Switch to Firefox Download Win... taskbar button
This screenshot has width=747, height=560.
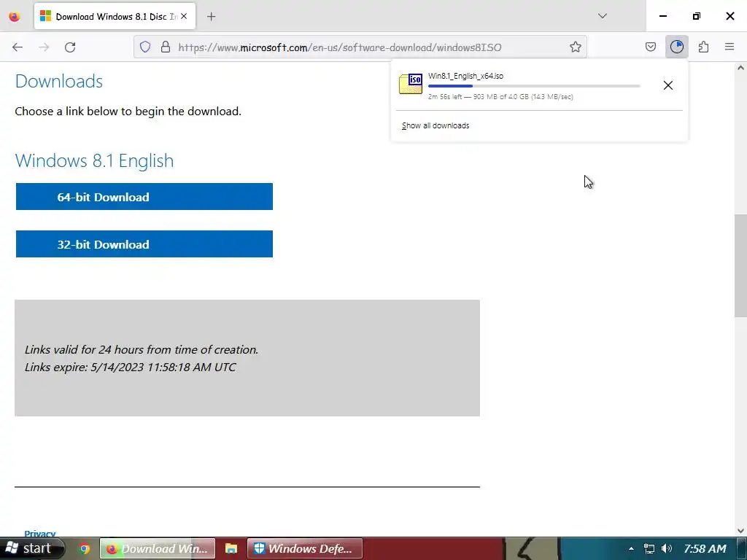click(158, 549)
